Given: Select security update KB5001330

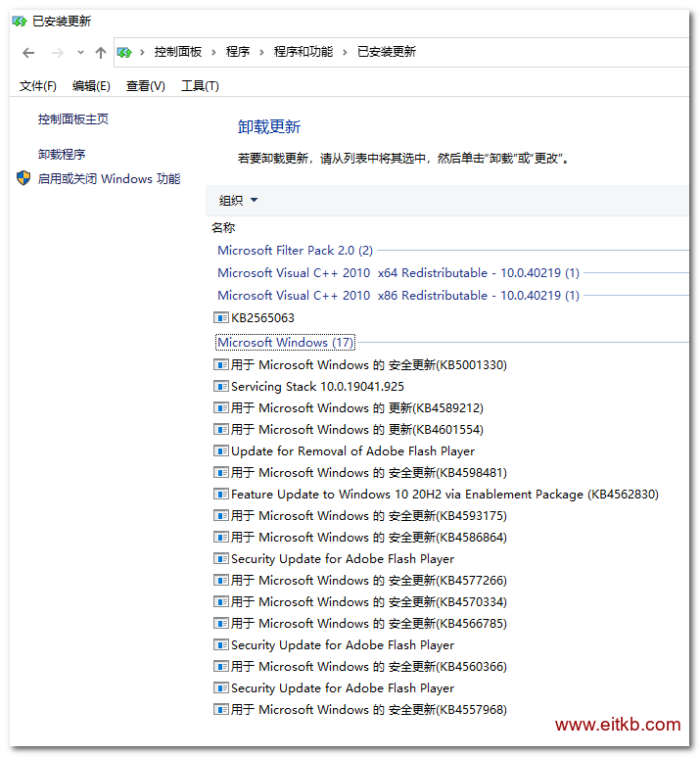Looking at the screenshot, I should 369,364.
